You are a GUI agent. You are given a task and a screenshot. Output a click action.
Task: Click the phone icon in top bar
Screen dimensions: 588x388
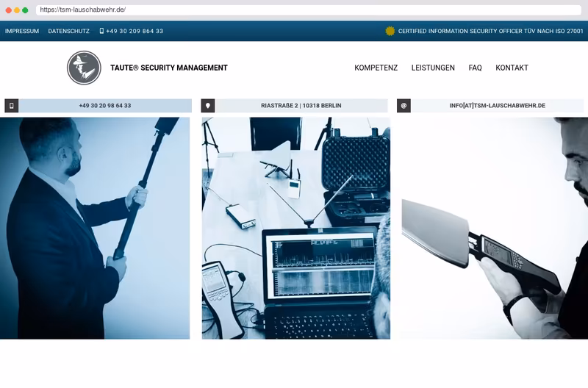click(101, 31)
